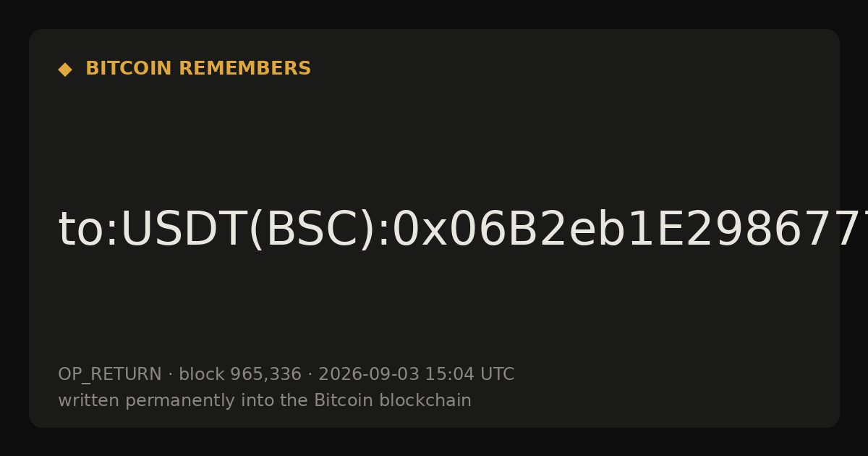
Task: Click the word BITCOIN in the header
Action: coord(129,69)
